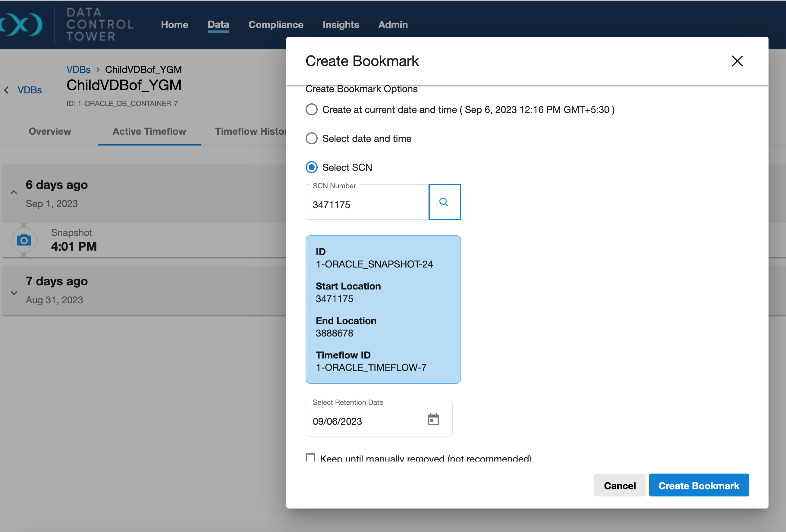Image resolution: width=786 pixels, height=532 pixels.
Task: Click the snapshot camera icon
Action: (x=24, y=240)
